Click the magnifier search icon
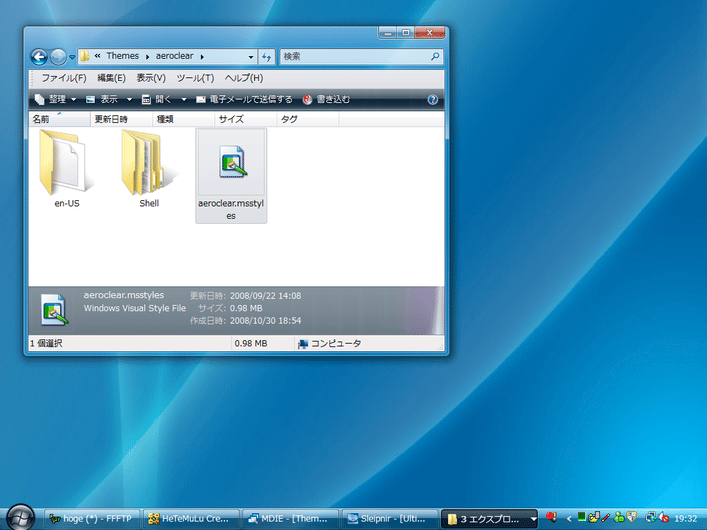 pos(435,56)
